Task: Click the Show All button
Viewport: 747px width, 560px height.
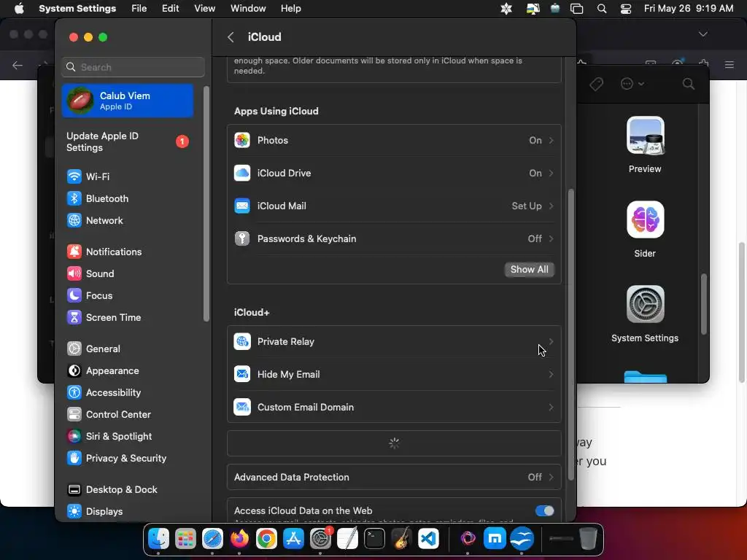Action: [x=530, y=270]
